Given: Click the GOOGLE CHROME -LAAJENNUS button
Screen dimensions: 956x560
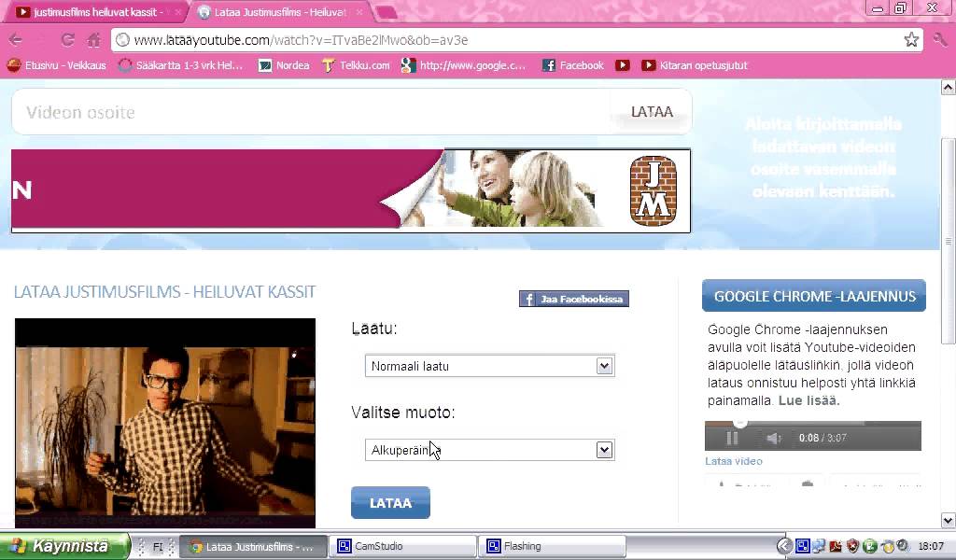Looking at the screenshot, I should (814, 296).
